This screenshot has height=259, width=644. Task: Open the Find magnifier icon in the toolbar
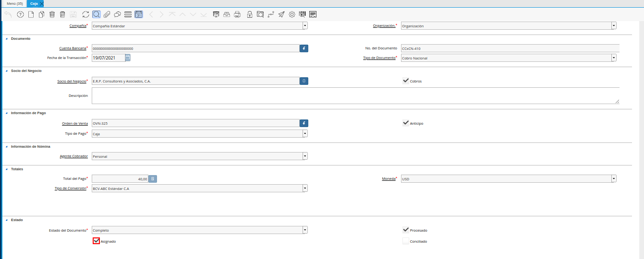[96, 14]
